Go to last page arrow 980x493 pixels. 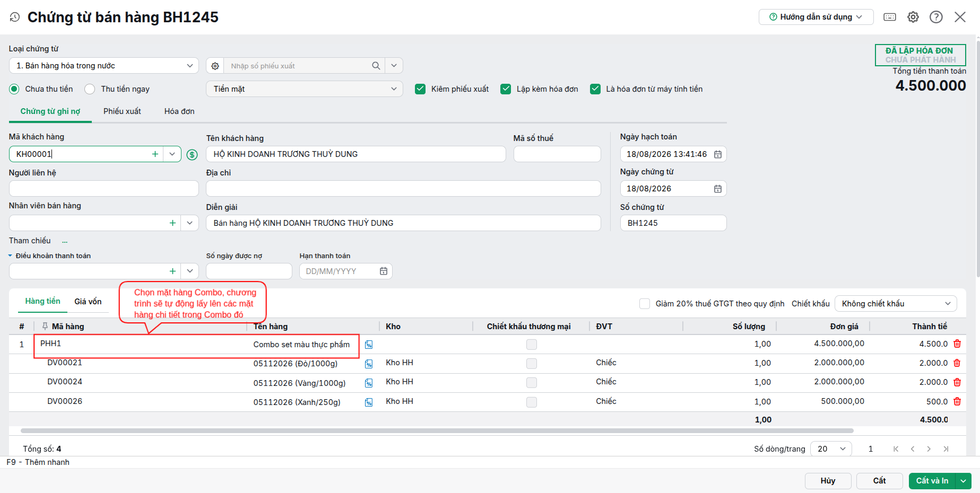[946, 449]
